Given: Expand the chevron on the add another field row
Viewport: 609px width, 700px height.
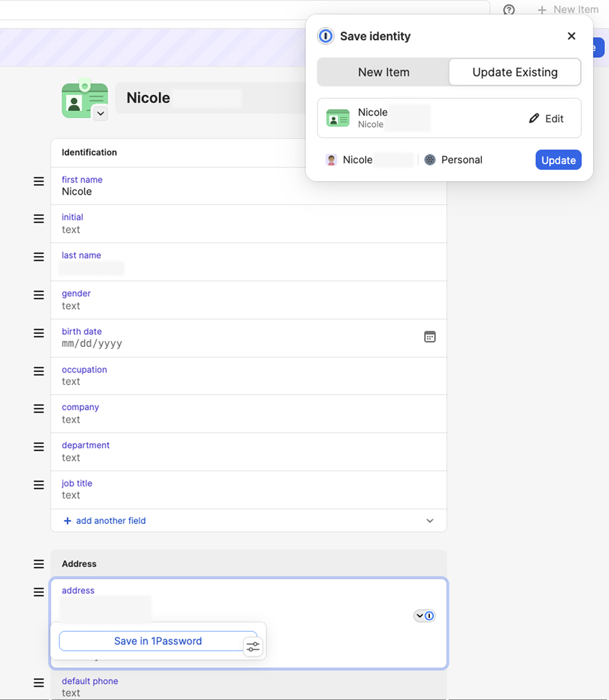Looking at the screenshot, I should (430, 521).
